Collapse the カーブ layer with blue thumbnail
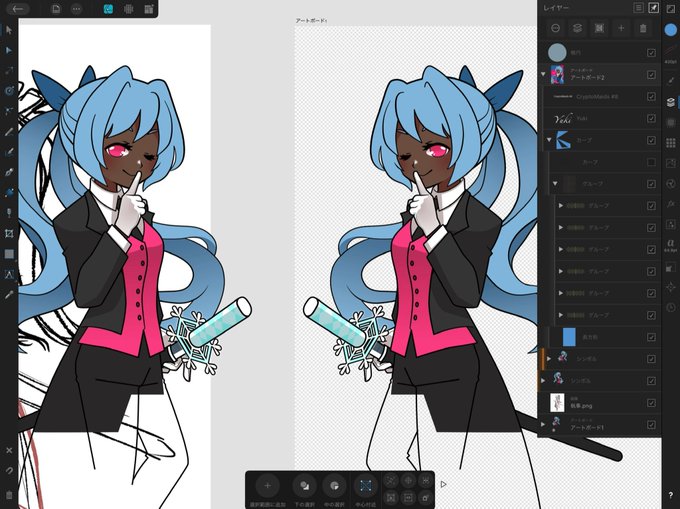Image resolution: width=680 pixels, height=509 pixels. click(x=549, y=140)
